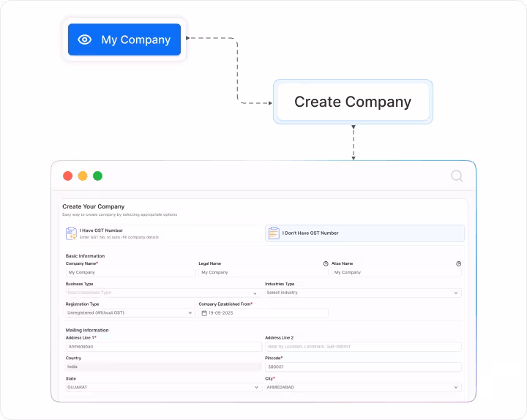The height and width of the screenshot is (420, 527).
Task: Focus the Pincode field with 380001
Action: click(x=363, y=367)
